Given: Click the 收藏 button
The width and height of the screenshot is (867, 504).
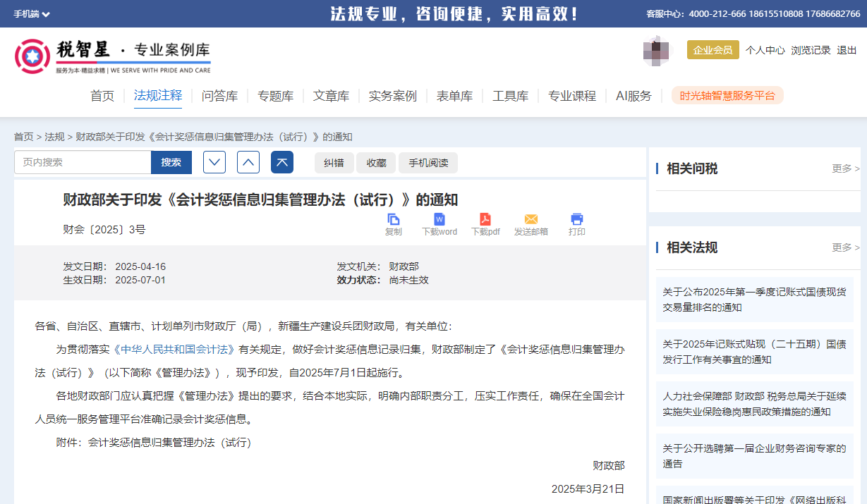Looking at the screenshot, I should tap(376, 163).
